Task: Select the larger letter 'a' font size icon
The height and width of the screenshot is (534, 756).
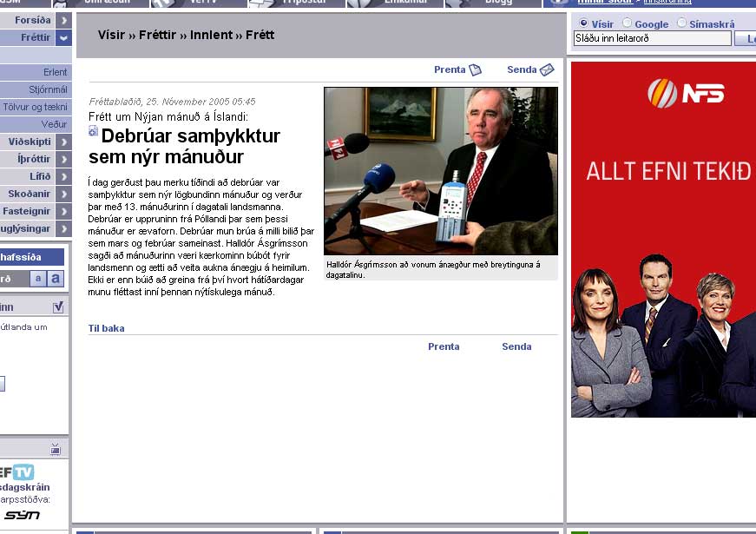Action: click(x=56, y=279)
